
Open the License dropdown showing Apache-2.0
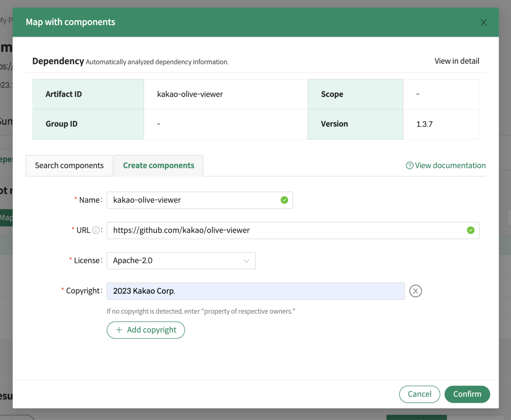181,261
